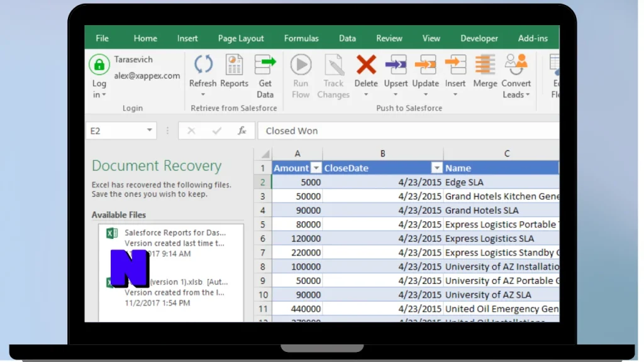Screen dimensions: 644x362
Task: Select column C header
Action: coord(501,153)
